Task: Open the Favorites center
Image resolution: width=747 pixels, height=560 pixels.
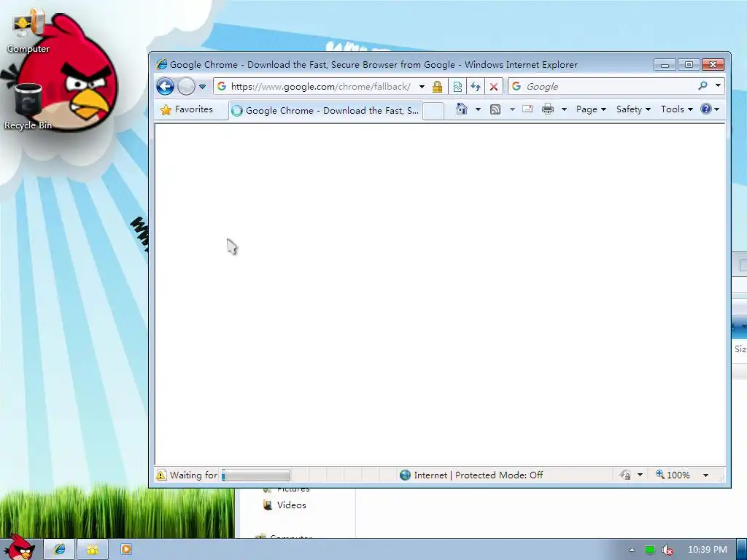Action: 187,109
